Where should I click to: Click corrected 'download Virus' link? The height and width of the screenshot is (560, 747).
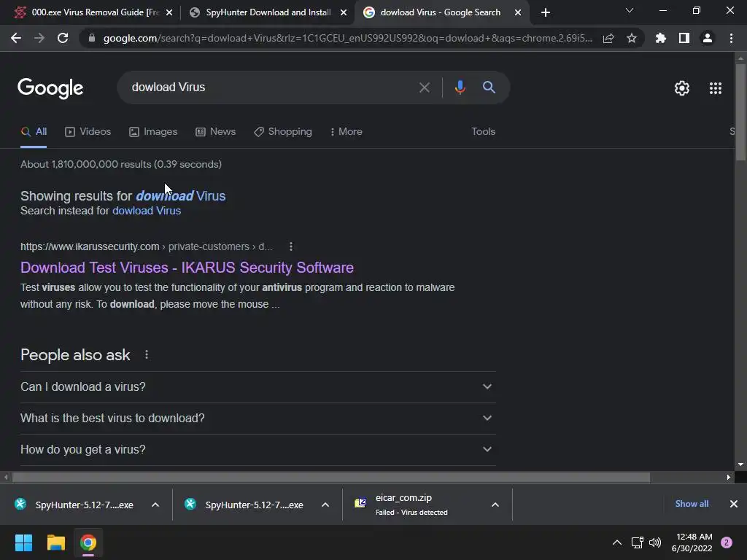coord(181,195)
